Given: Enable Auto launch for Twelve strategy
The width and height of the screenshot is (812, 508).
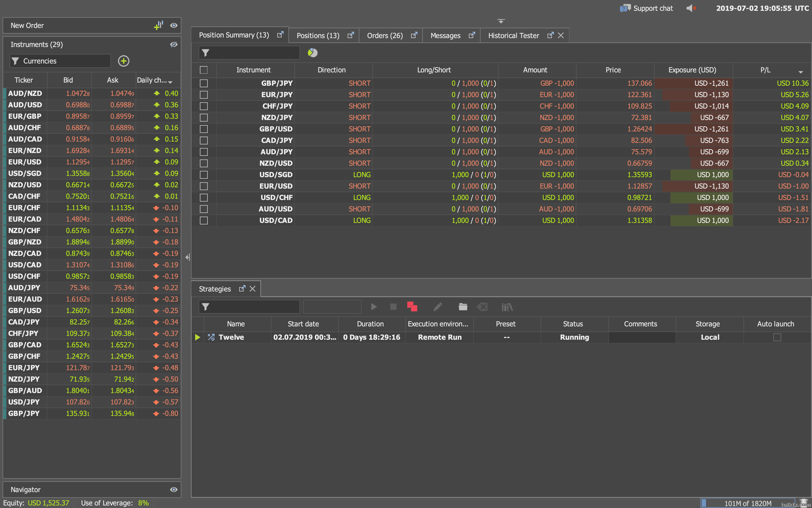Looking at the screenshot, I should [777, 337].
